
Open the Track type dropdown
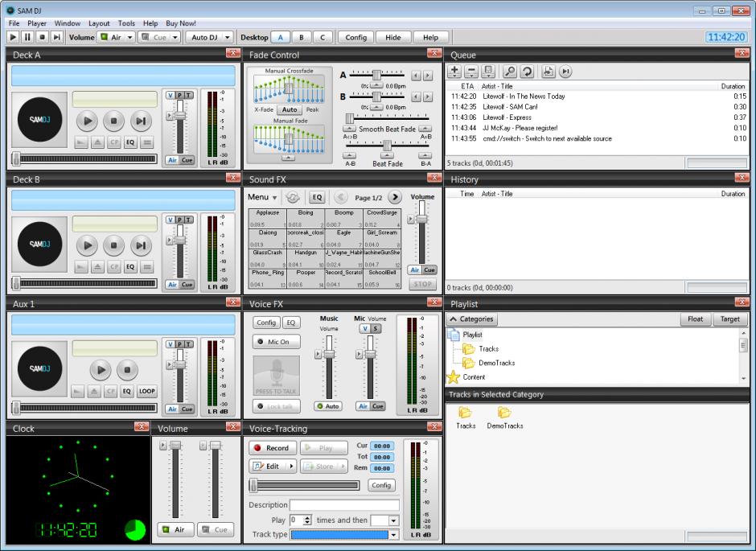[x=394, y=534]
